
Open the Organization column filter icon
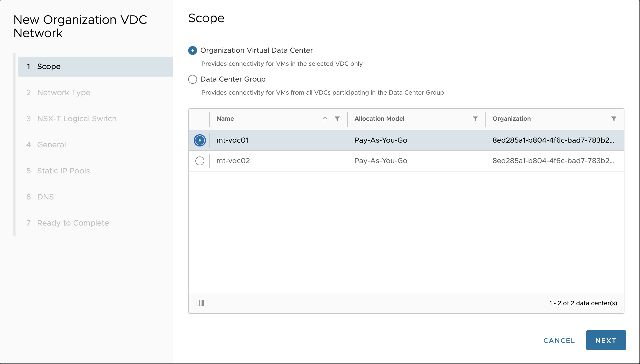(614, 119)
